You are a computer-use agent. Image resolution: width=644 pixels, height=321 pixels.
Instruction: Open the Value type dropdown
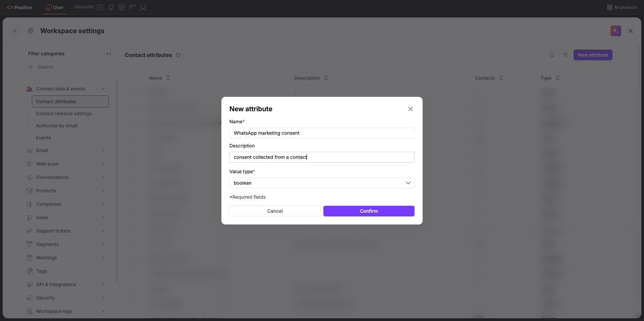click(322, 183)
